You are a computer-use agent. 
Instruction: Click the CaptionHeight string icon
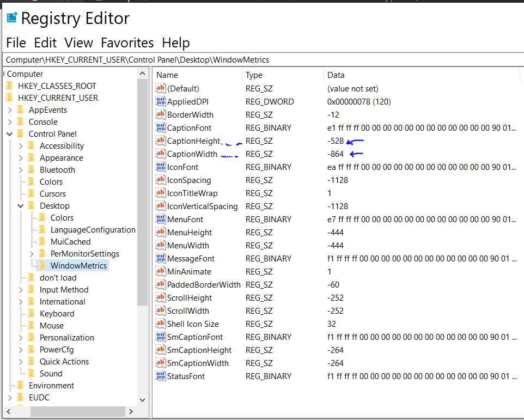tap(160, 141)
